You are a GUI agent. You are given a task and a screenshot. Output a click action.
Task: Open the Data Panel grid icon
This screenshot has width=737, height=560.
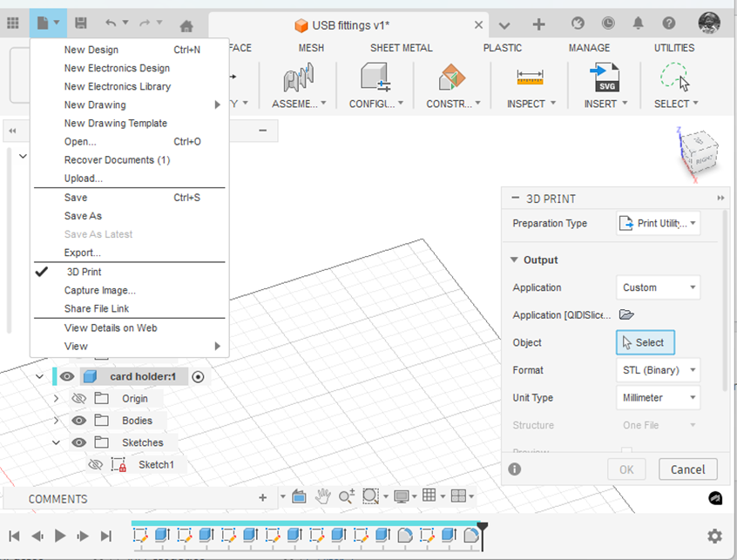[13, 24]
